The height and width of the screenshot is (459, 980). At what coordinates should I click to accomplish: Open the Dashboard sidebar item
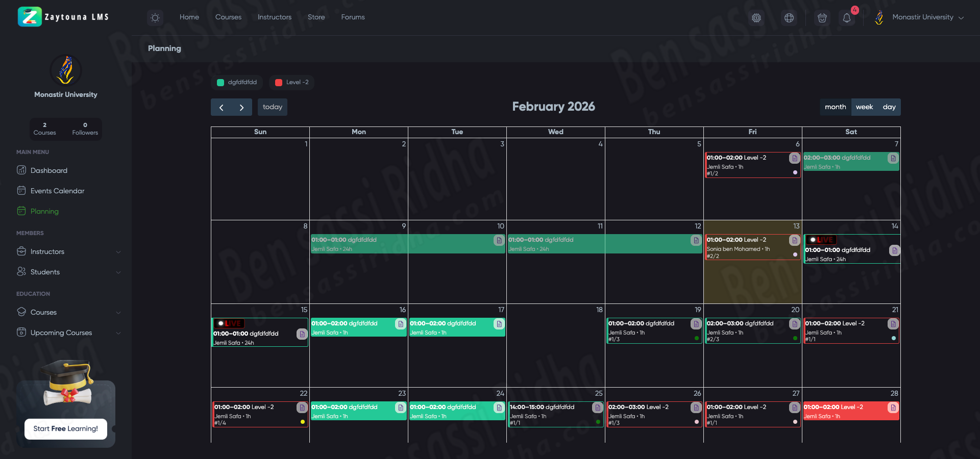point(48,170)
